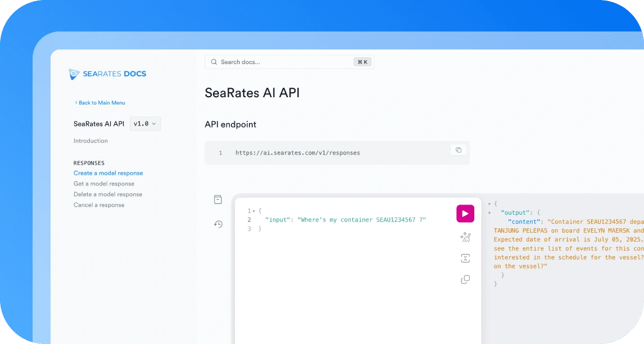The height and width of the screenshot is (344, 644).
Task: Select Delete a model response
Action: coord(107,194)
